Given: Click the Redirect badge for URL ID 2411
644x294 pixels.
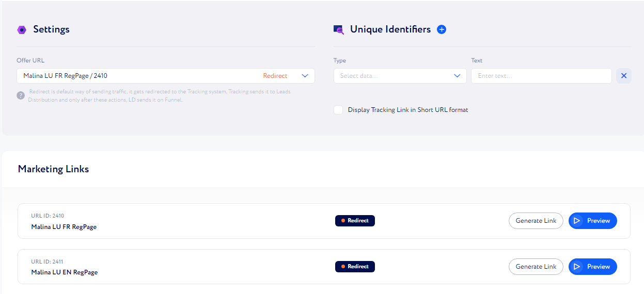Looking at the screenshot, I should pos(355,267).
